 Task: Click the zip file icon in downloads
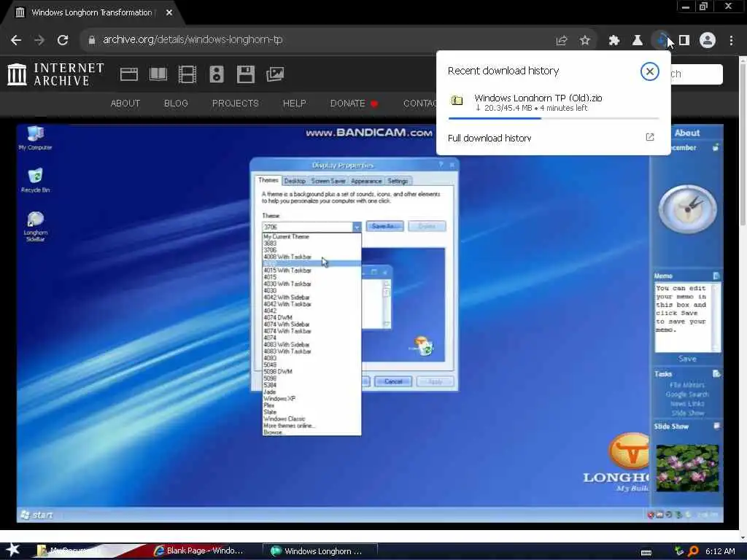coord(457,101)
